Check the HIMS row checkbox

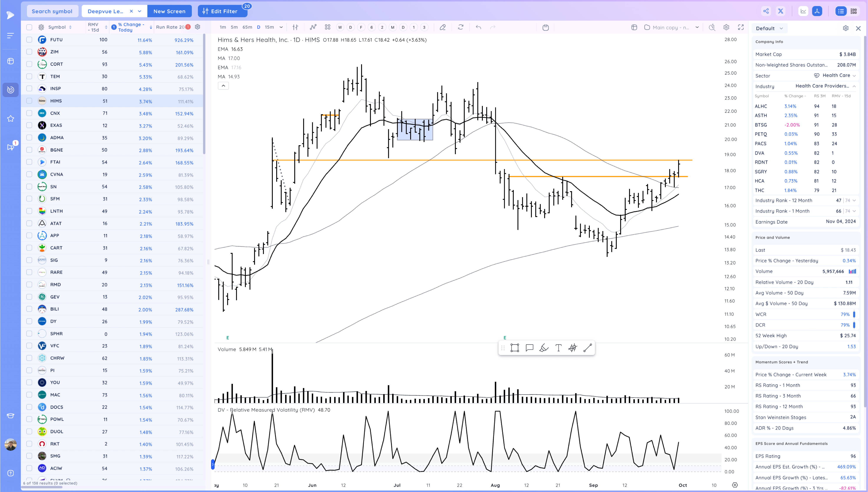click(x=29, y=101)
